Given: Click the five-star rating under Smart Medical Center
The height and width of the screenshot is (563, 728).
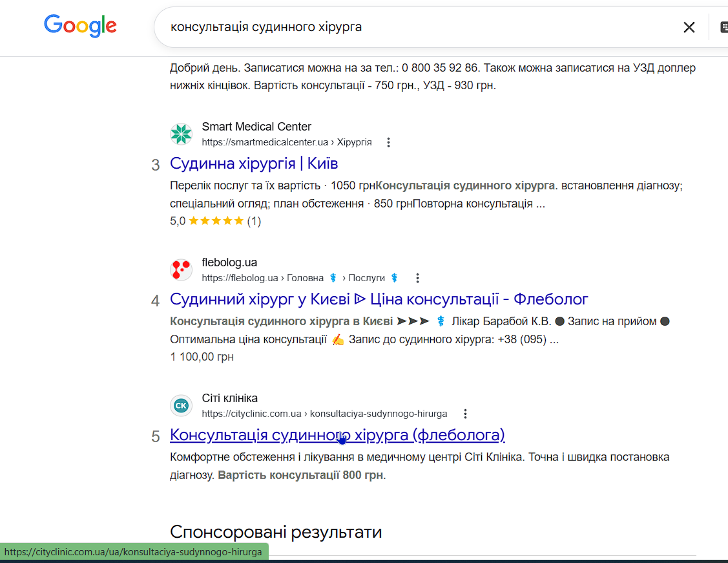Looking at the screenshot, I should click(x=216, y=220).
